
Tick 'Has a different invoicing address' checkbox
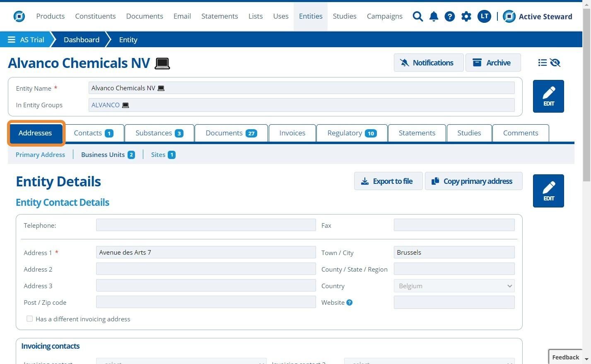click(x=29, y=318)
